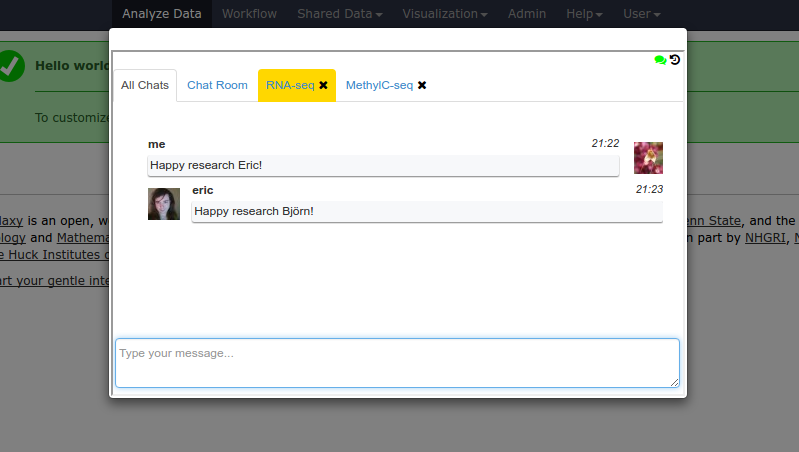This screenshot has height=452, width=799.
Task: Close the RNA-seq chat tab
Action: point(323,86)
